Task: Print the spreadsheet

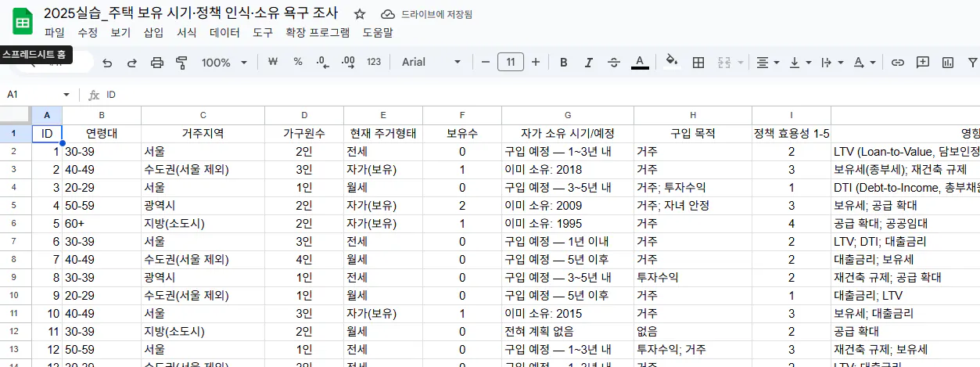Action: coord(156,63)
